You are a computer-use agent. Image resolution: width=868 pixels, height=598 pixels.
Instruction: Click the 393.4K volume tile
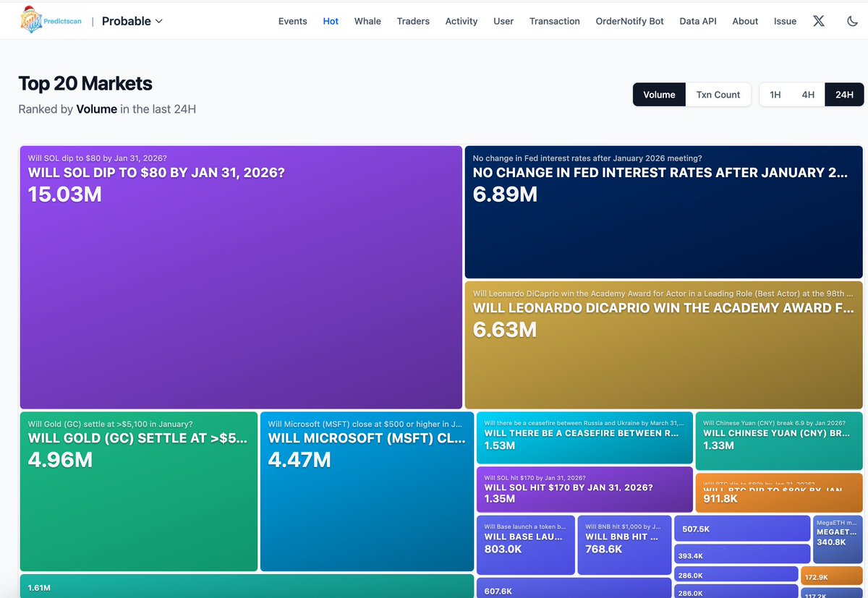[x=742, y=555]
